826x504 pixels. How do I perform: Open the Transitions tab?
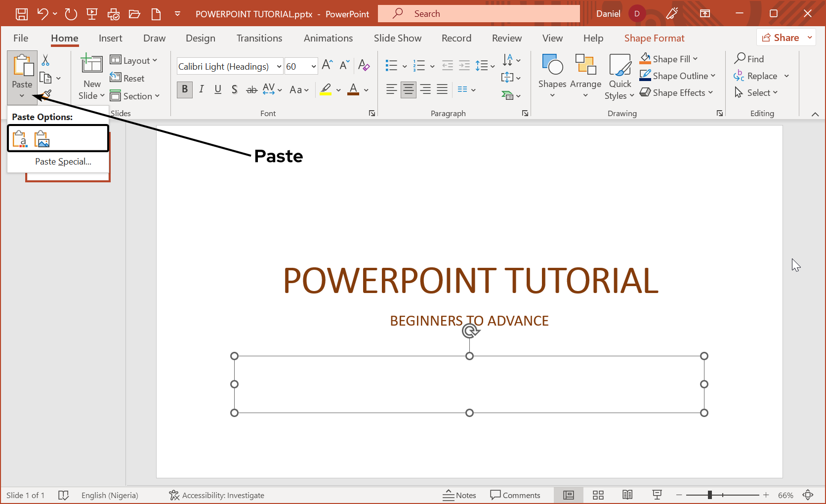coord(259,38)
